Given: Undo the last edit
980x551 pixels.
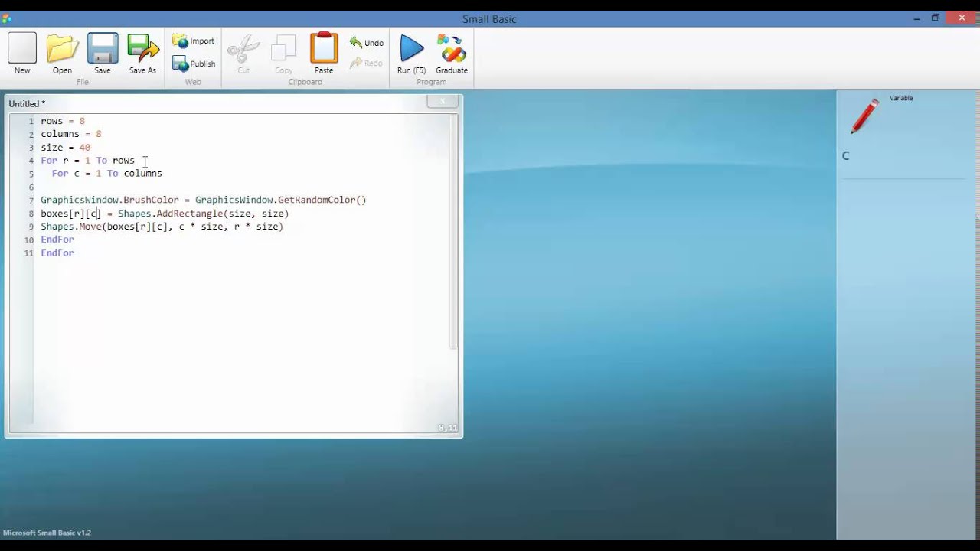Looking at the screenshot, I should click(x=367, y=43).
